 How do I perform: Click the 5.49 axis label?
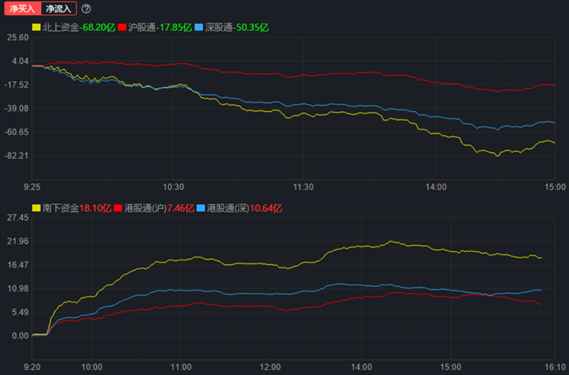pyautogui.click(x=20, y=312)
